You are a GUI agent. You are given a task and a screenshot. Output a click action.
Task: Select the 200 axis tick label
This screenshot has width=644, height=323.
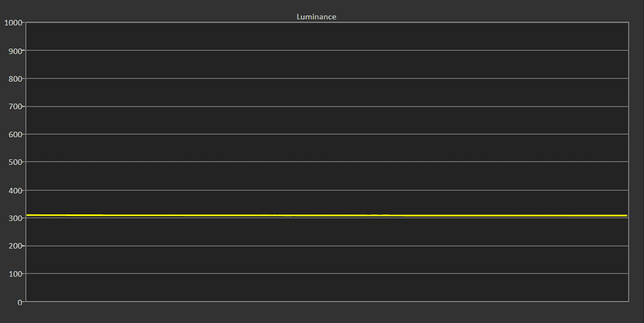pos(15,246)
